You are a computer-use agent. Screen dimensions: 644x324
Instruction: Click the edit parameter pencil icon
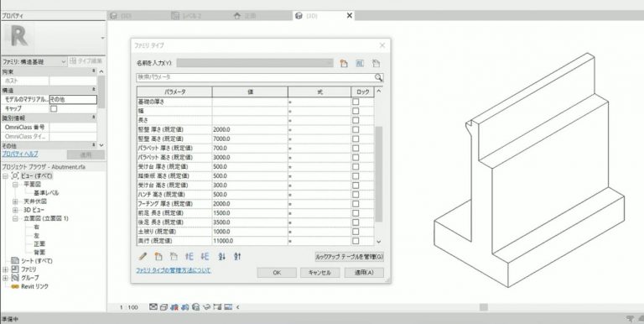[x=143, y=256]
